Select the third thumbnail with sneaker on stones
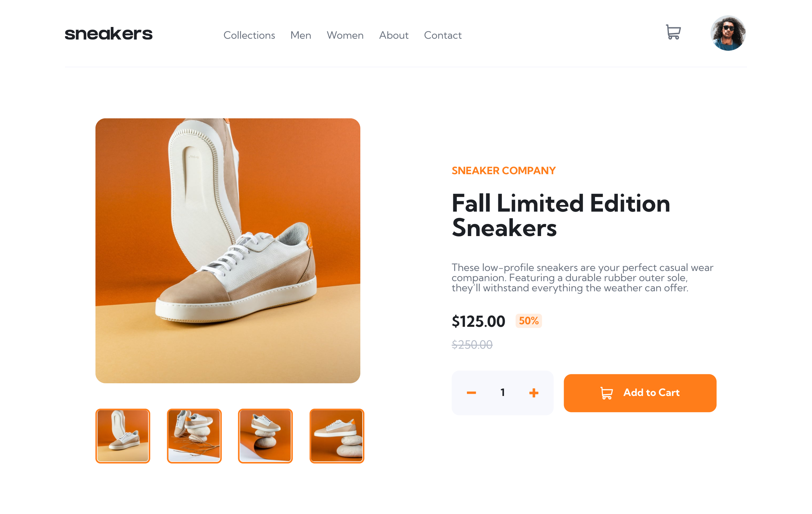The height and width of the screenshot is (514, 812). coord(265,436)
